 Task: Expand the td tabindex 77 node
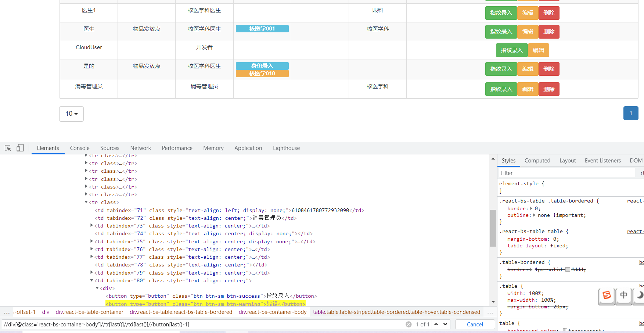pos(92,257)
